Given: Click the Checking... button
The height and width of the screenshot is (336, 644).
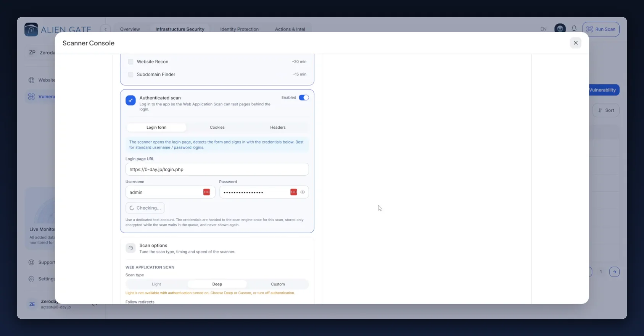Looking at the screenshot, I should point(145,208).
